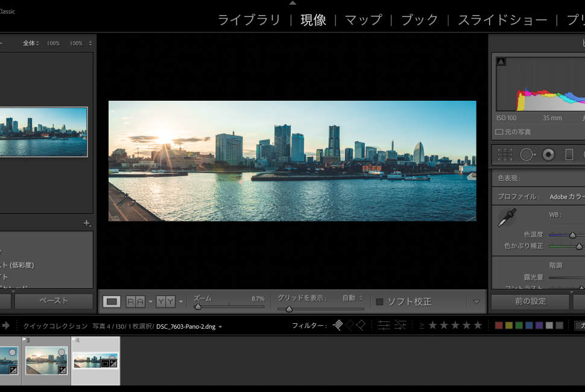Filter by rejected photos icon
The image size is (585, 392).
(x=361, y=325)
